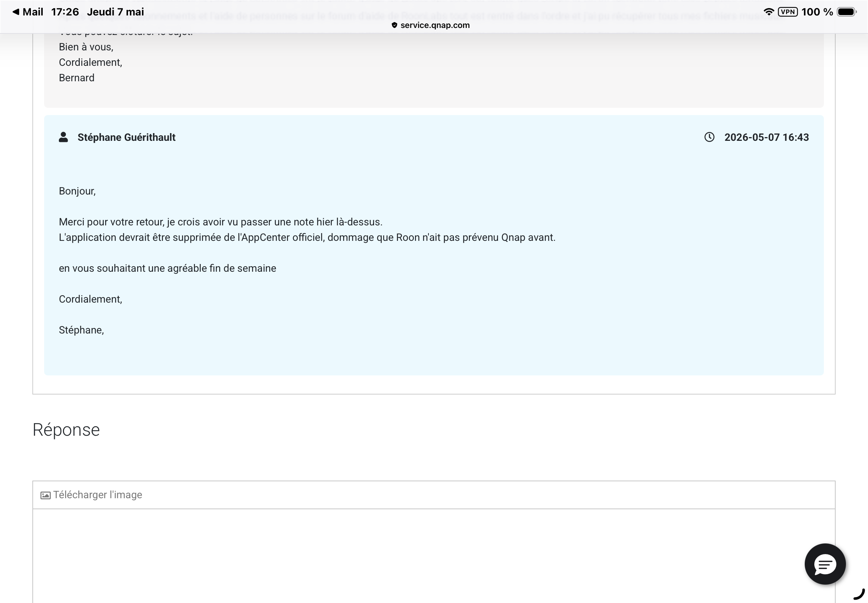Tap the VPN indicator in status bar
Image resolution: width=868 pixels, height=603 pixels.
[788, 12]
